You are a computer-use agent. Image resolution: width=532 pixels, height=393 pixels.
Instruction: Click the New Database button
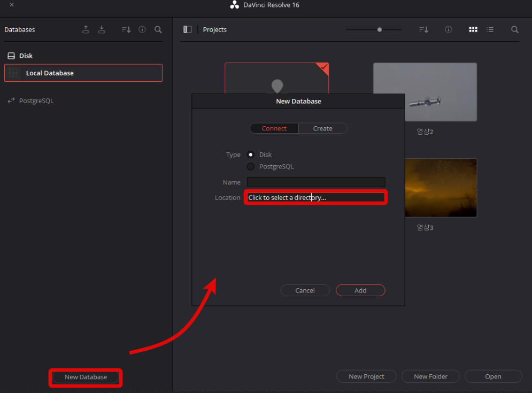(86, 377)
